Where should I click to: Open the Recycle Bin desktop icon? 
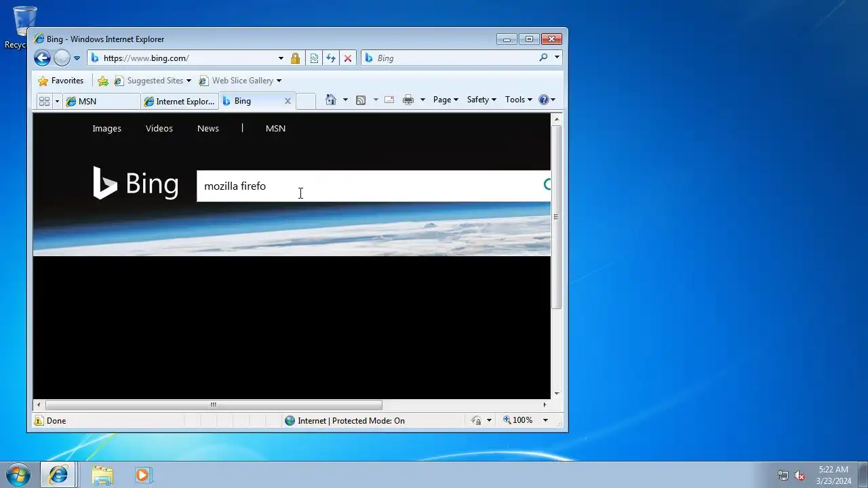[x=24, y=27]
